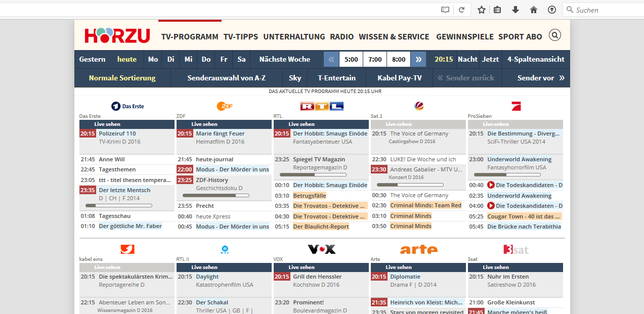
Task: Open the site search magnifier icon
Action: click(x=555, y=35)
